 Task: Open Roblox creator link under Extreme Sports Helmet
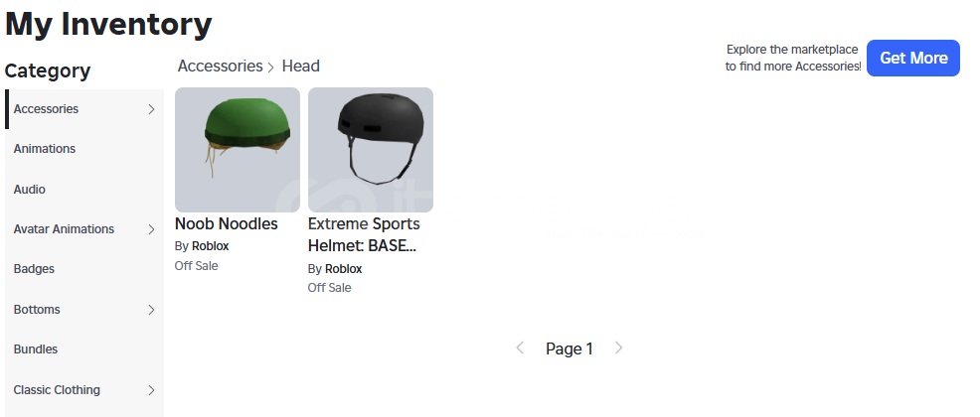pos(343,269)
